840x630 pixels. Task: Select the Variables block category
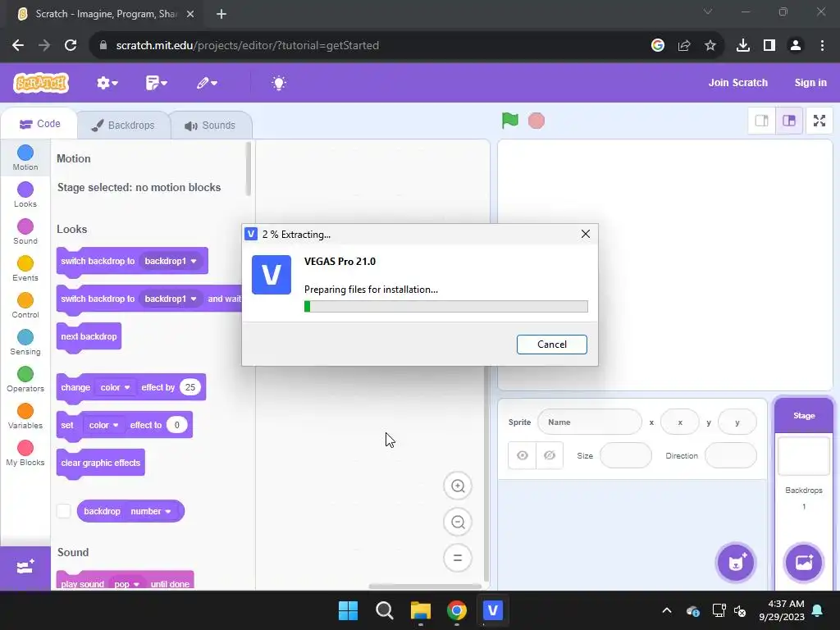coord(25,416)
